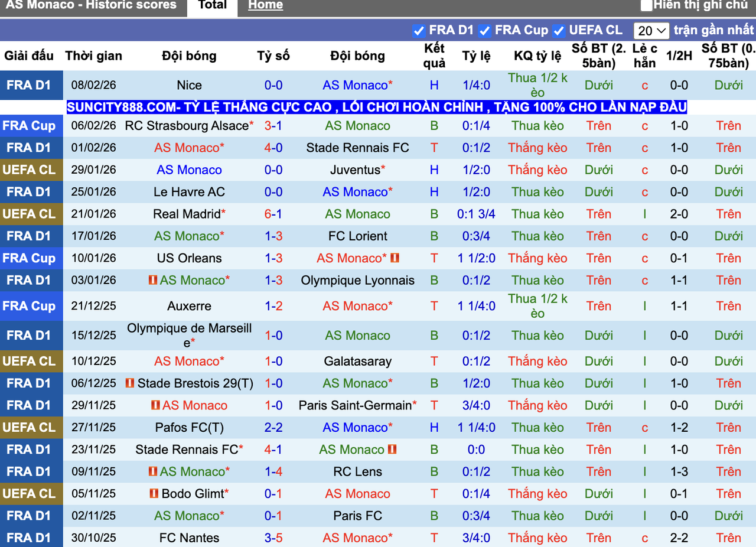Click the 6-1 score of Real Madrid match
Screen dimensions: 756x547
point(273,214)
